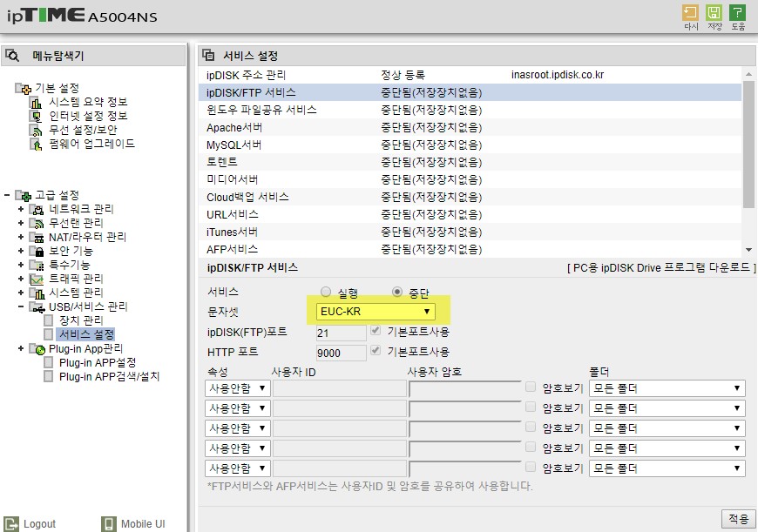758x532 pixels.
Task: Select the 중단 service radio button
Action: 397,292
